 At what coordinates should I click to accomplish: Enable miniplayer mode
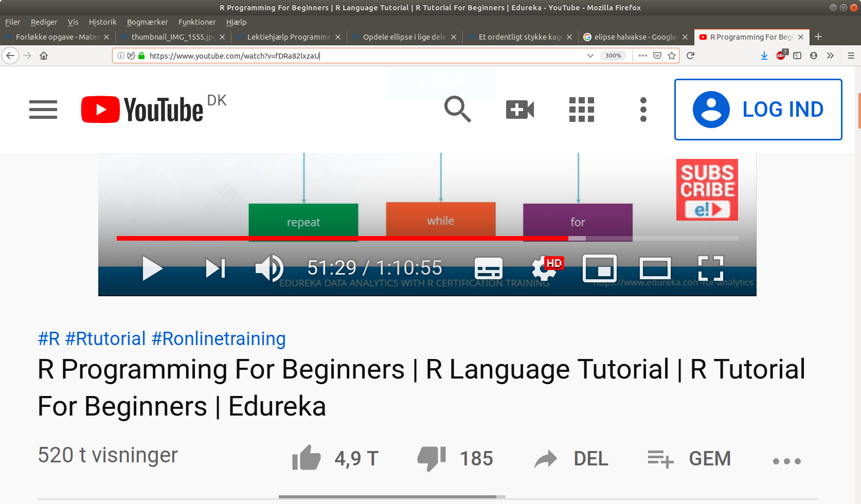[x=600, y=268]
